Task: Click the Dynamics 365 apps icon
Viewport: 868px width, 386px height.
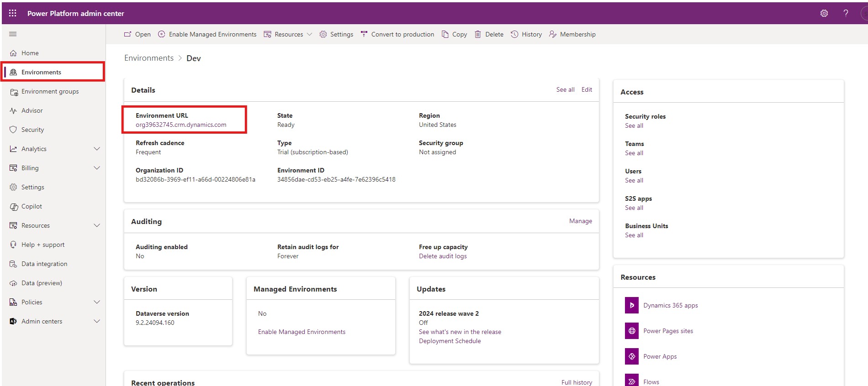Action: [631, 305]
